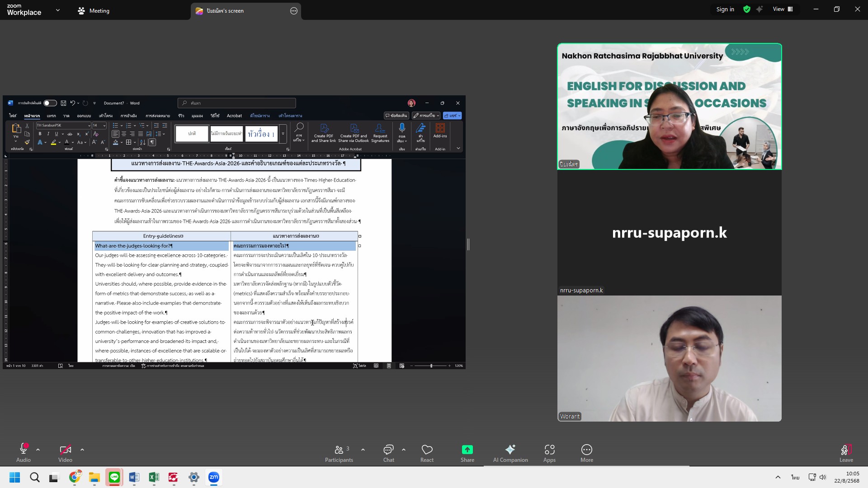Open the Zoom Apps icon
868x488 pixels.
(549, 450)
